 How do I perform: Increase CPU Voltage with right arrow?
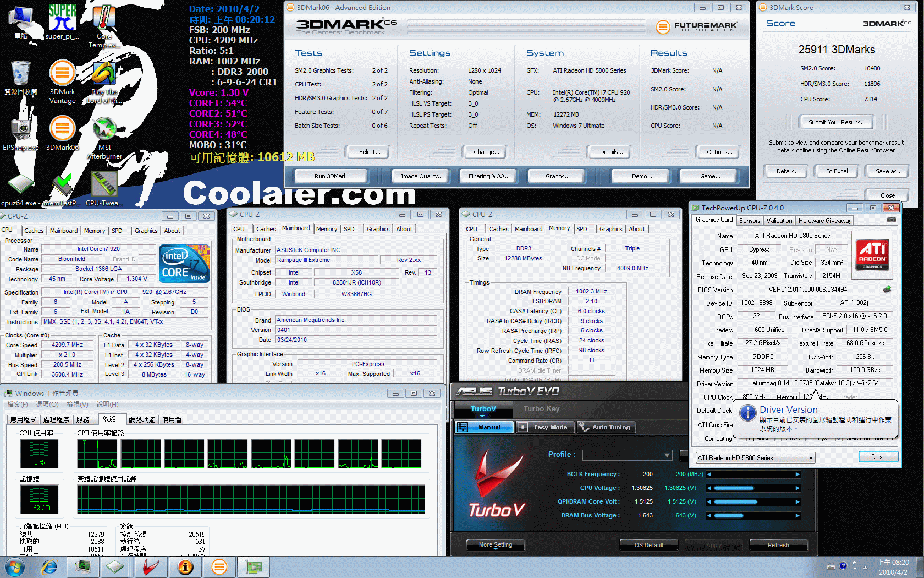[x=798, y=488]
